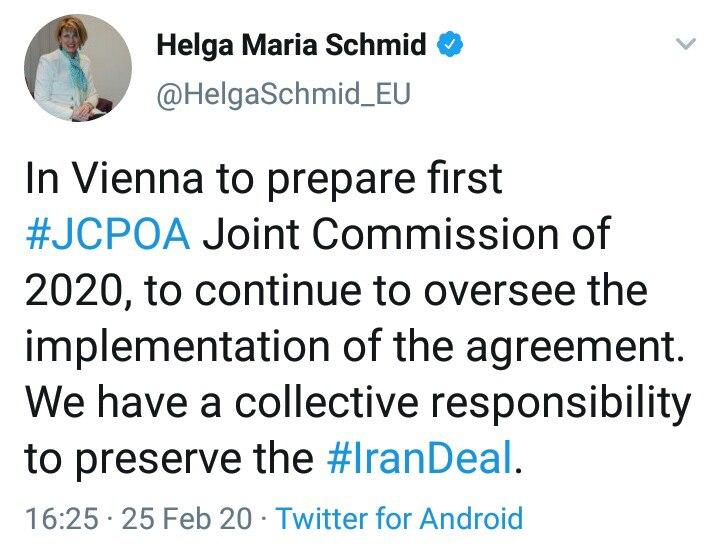Click the word oversee in the tweet
Viewport: 720px width, 546px height.
(x=495, y=292)
